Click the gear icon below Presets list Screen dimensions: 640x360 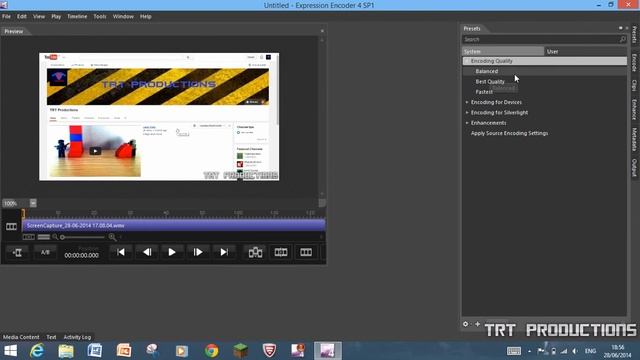(x=466, y=324)
